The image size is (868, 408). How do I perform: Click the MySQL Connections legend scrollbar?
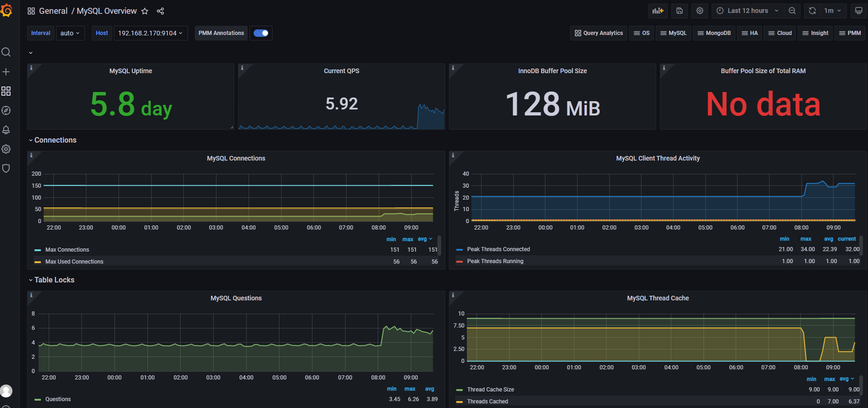tap(439, 246)
